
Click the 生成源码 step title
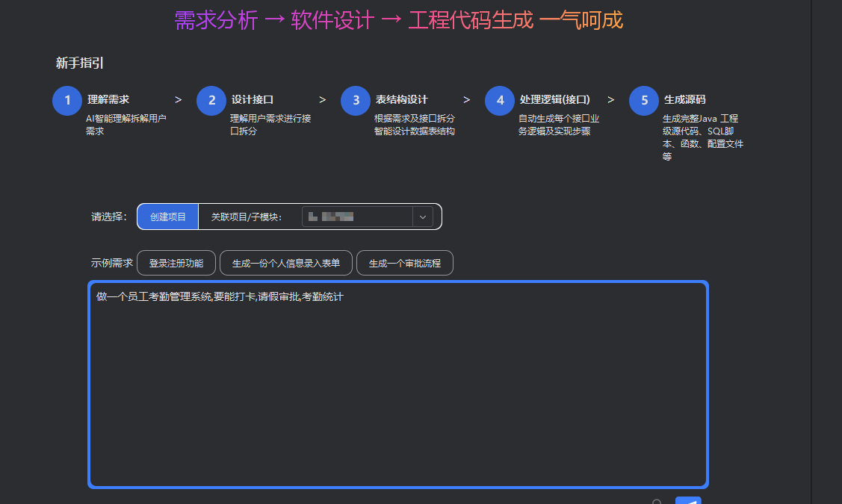[684, 99]
